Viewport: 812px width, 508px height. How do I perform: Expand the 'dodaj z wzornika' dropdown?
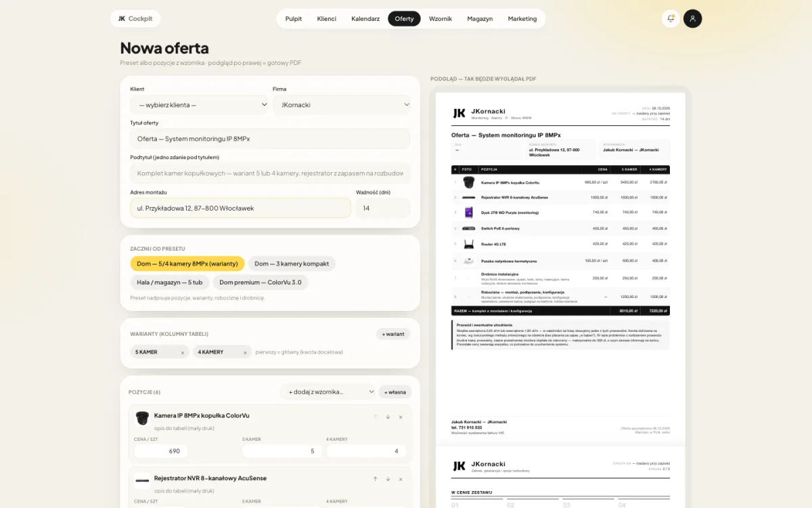click(328, 391)
